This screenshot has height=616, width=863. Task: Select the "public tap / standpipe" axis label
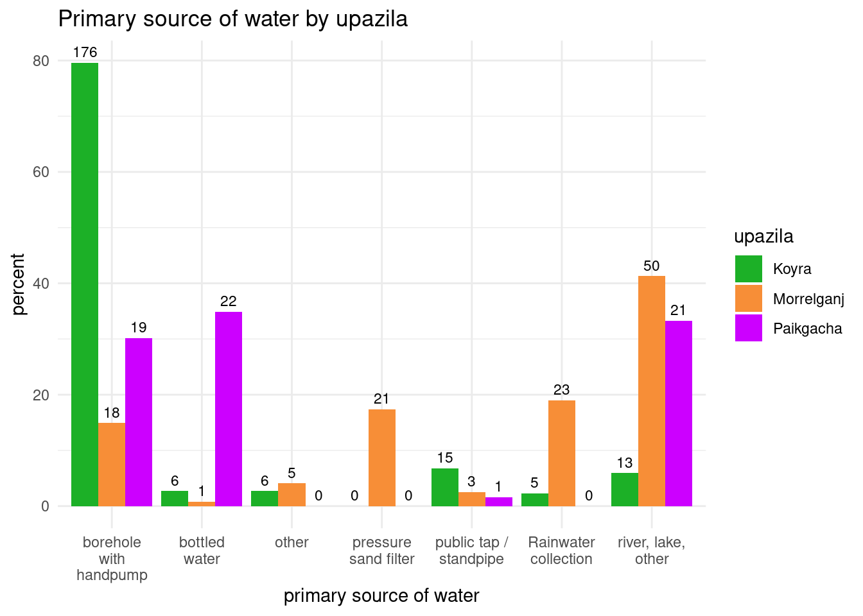471,551
